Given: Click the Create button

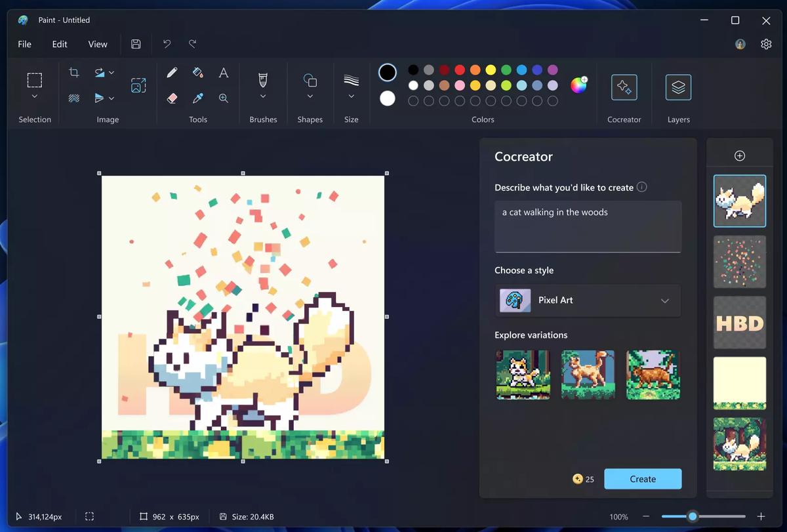Looking at the screenshot, I should (643, 479).
